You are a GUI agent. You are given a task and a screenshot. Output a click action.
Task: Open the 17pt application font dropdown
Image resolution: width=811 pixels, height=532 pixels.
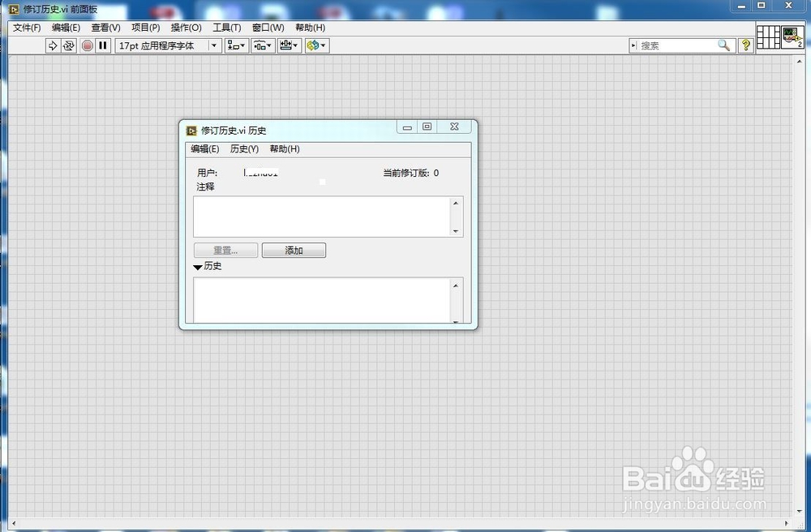tap(213, 45)
